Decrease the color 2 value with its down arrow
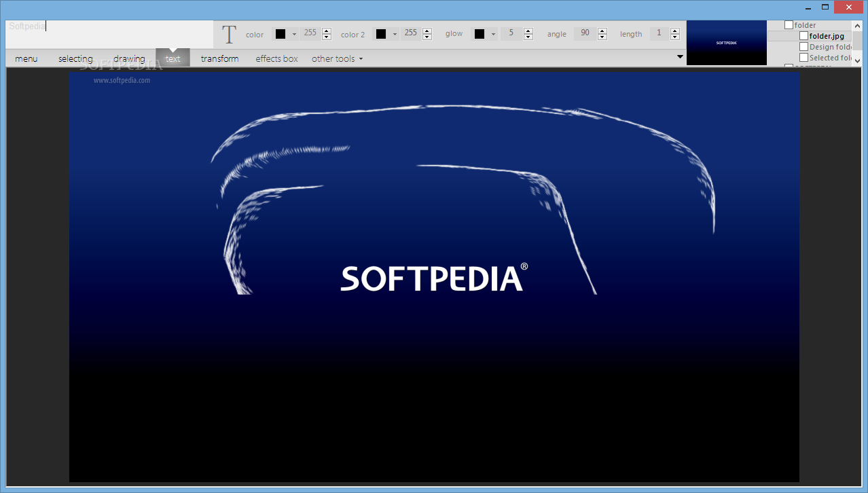The width and height of the screenshot is (868, 493). 427,37
